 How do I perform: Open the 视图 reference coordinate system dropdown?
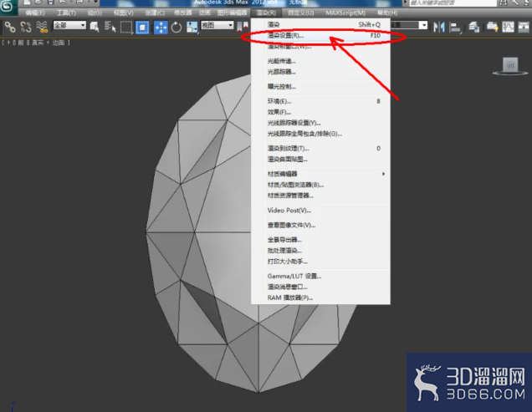(217, 25)
